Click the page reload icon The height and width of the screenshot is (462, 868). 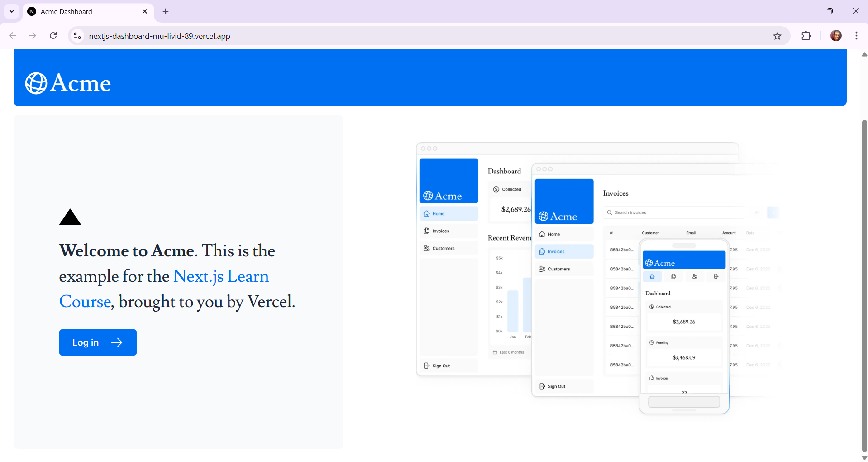pyautogui.click(x=53, y=36)
